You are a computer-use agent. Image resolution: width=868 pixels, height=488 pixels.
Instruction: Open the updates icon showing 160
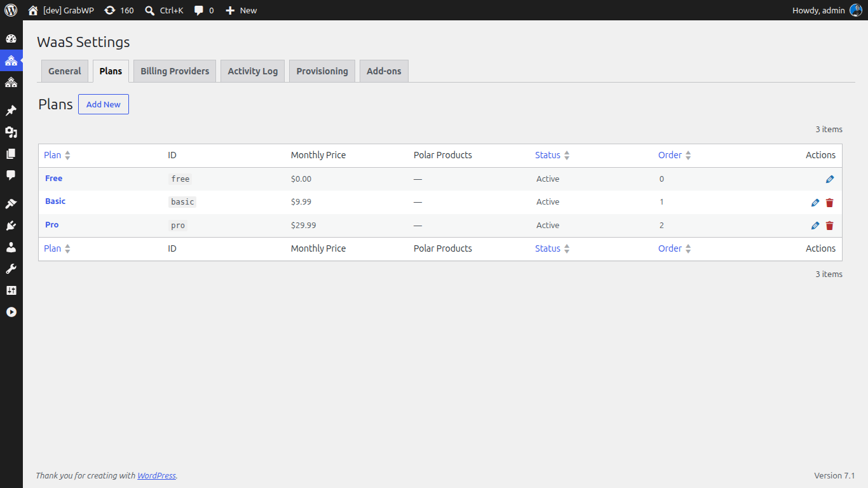pos(110,10)
